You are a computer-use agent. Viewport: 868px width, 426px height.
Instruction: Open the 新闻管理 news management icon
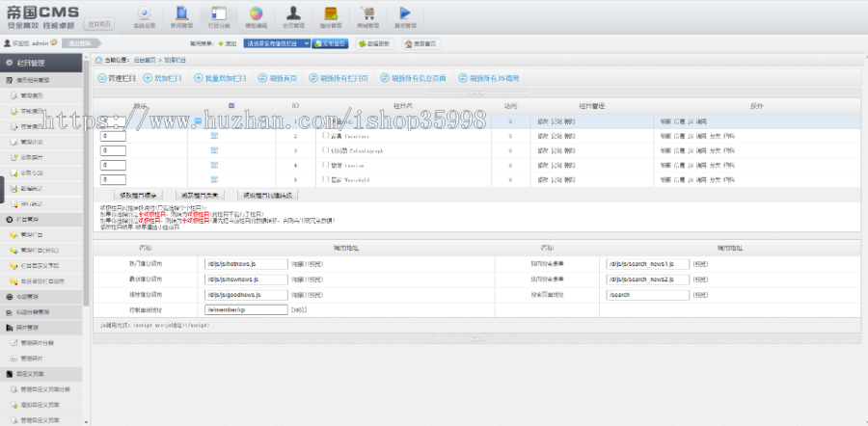point(180,15)
